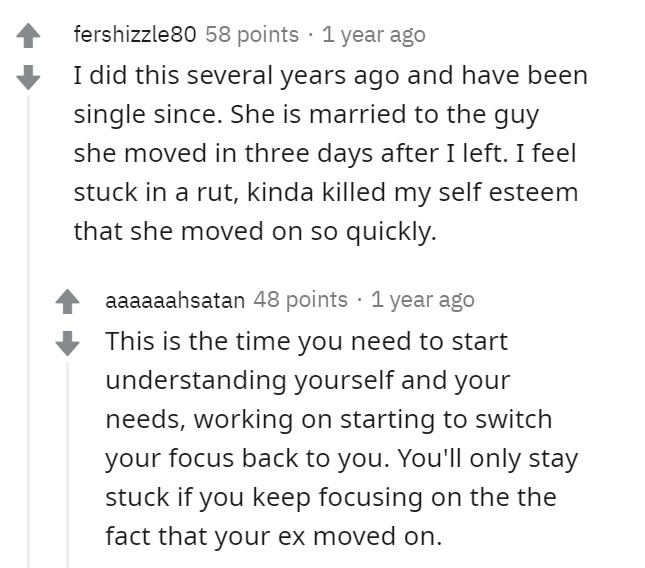Click the line 'understanding yourself and your'
Screen dimensions: 645x568
coord(308,381)
